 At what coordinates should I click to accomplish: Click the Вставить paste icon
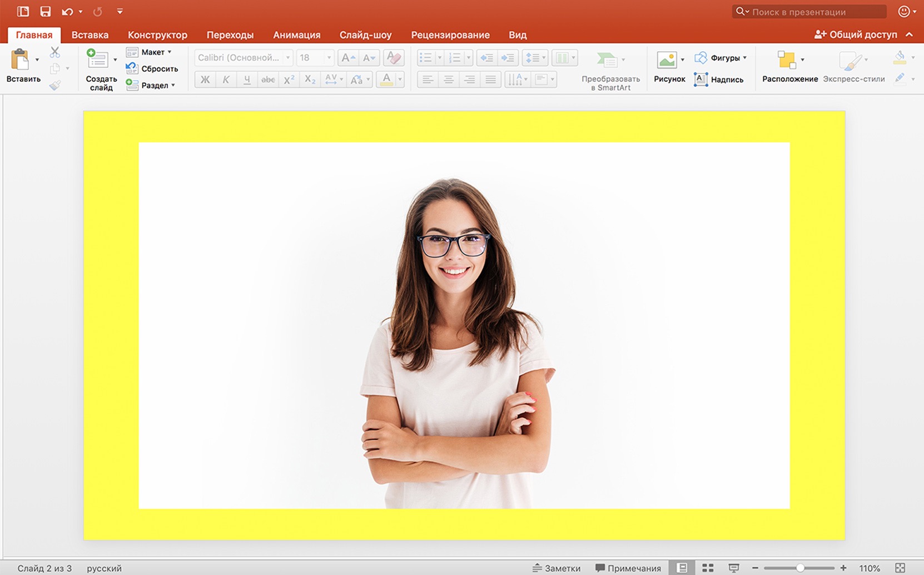[21, 60]
